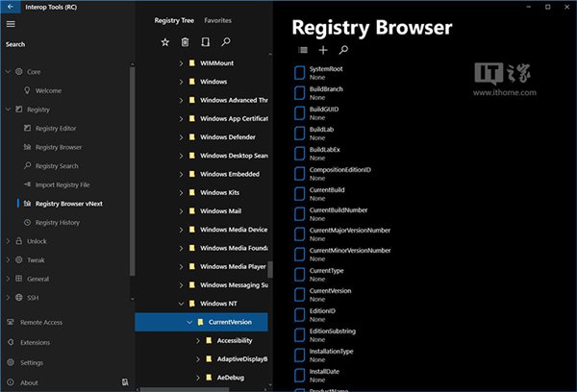Open the Remote Access text label
The width and height of the screenshot is (577, 392).
tap(41, 322)
